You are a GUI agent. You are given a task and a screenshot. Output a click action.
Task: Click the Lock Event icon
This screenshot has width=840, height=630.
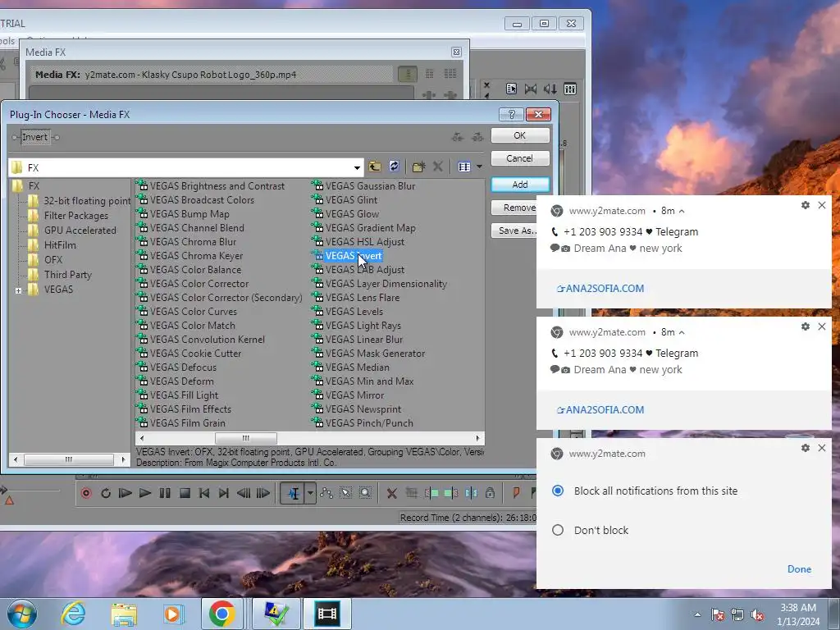pos(490,493)
